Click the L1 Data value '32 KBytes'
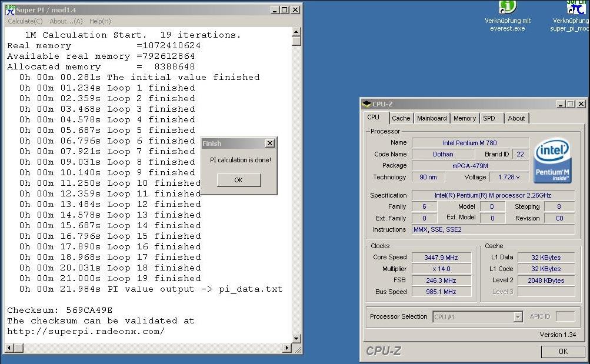This screenshot has height=364, width=590. 546,258
